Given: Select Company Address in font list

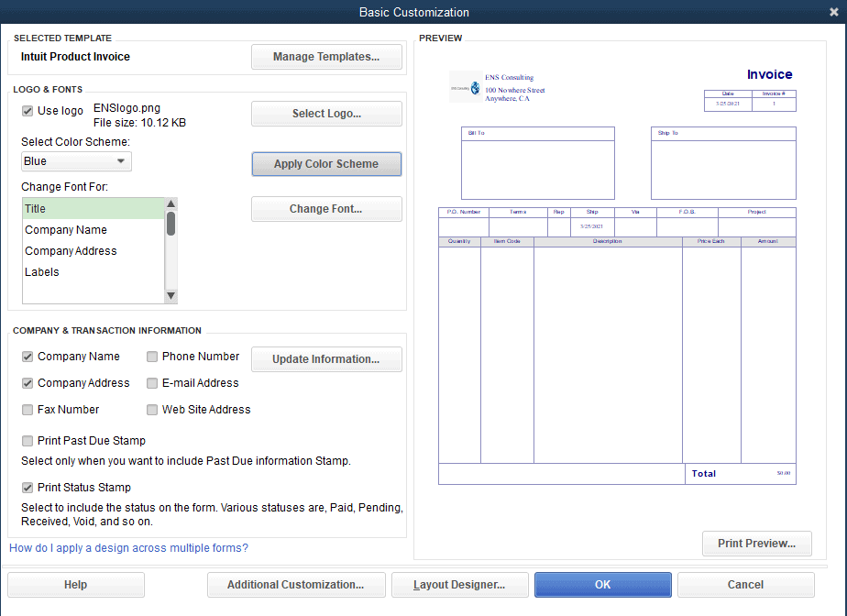Looking at the screenshot, I should [x=93, y=251].
